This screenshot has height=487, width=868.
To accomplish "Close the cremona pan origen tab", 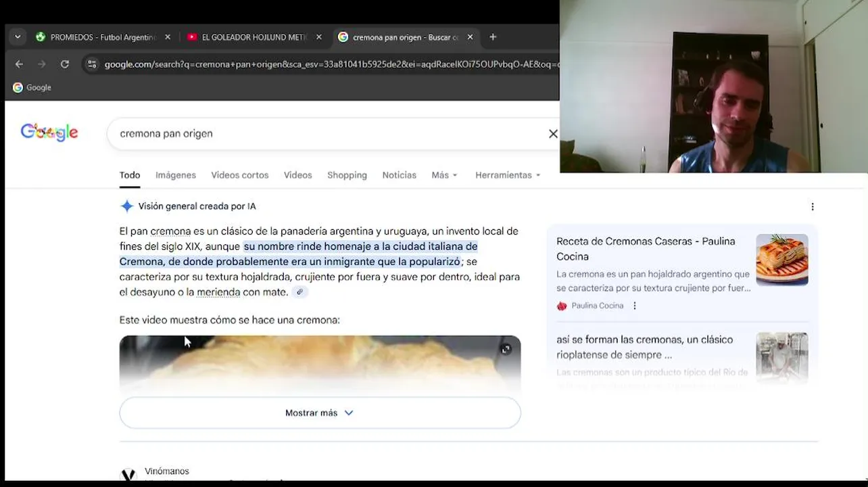I will (471, 37).
